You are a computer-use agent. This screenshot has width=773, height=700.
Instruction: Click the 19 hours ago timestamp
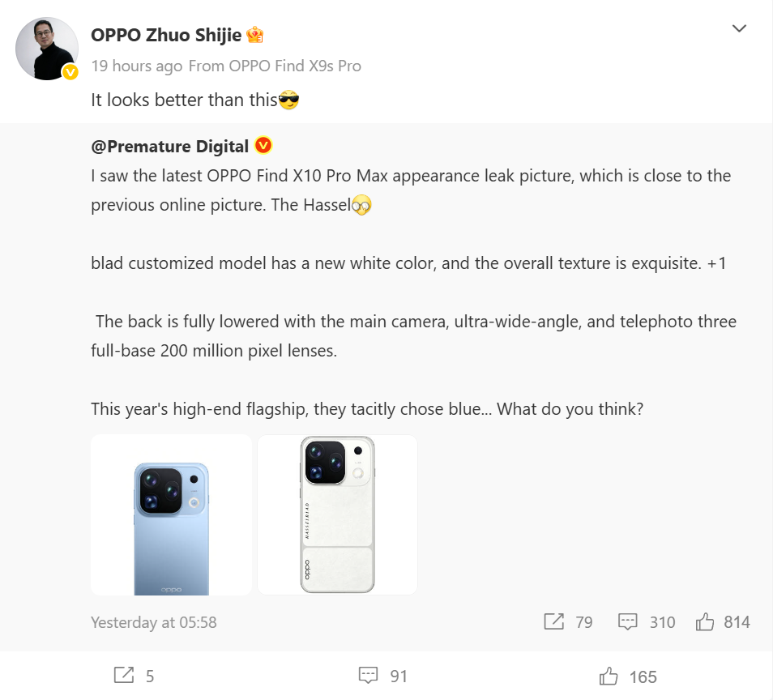click(137, 66)
